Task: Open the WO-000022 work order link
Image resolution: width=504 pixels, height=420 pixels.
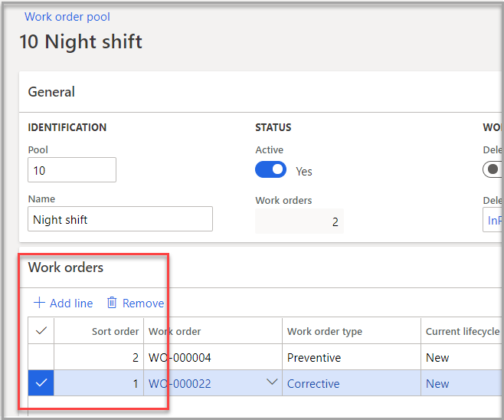Action: coord(180,384)
